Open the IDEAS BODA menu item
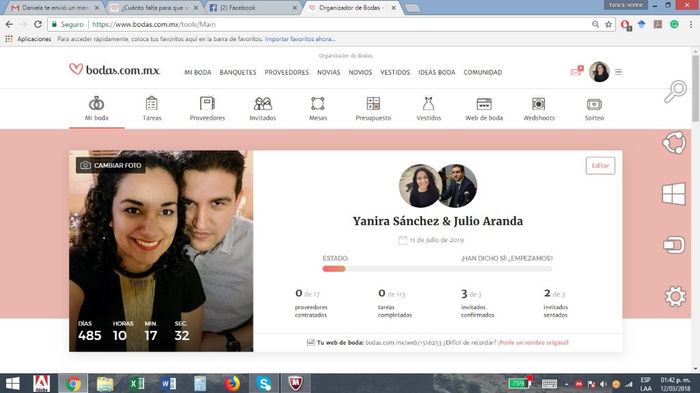The width and height of the screenshot is (700, 393). click(x=437, y=72)
